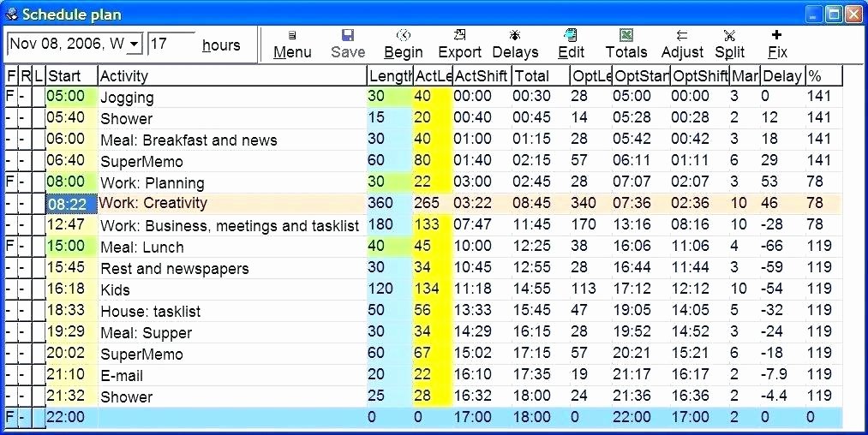Click the 20:21 OptStart for SuperMemo
The height and width of the screenshot is (435, 868).
[641, 353]
